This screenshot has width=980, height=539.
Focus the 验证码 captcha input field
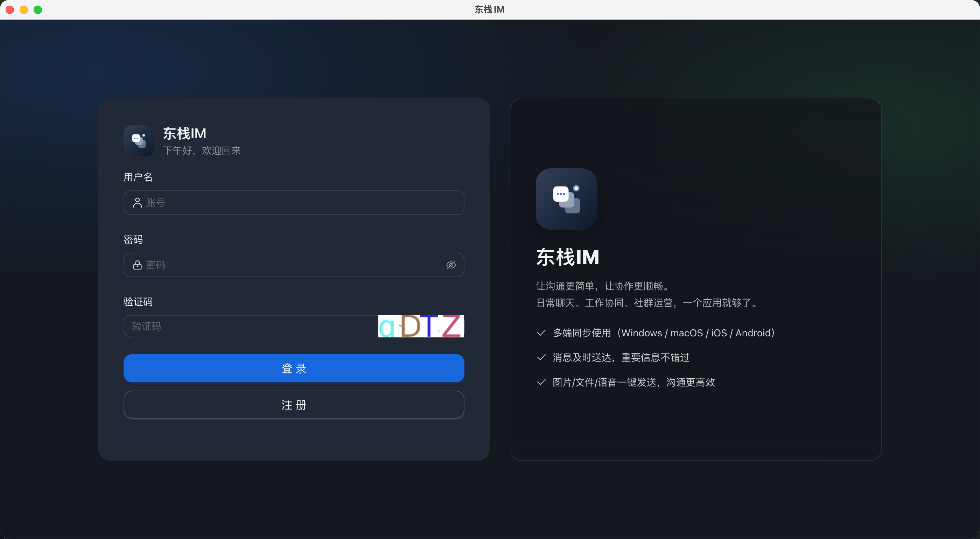tap(251, 326)
